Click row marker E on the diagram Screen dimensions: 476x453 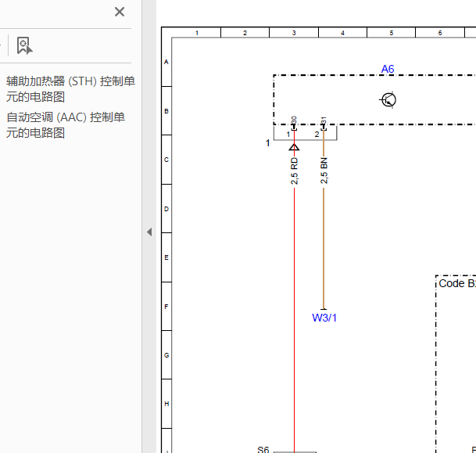click(x=166, y=257)
